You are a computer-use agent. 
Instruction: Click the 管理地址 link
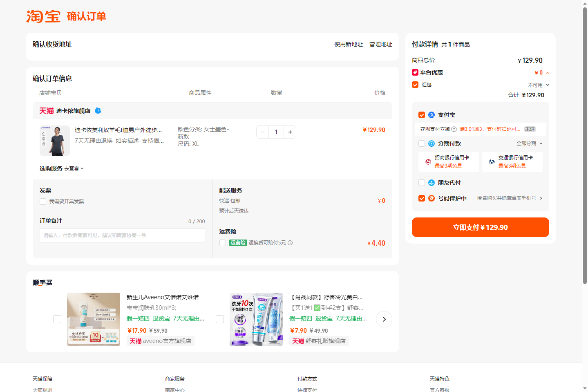[x=381, y=44]
